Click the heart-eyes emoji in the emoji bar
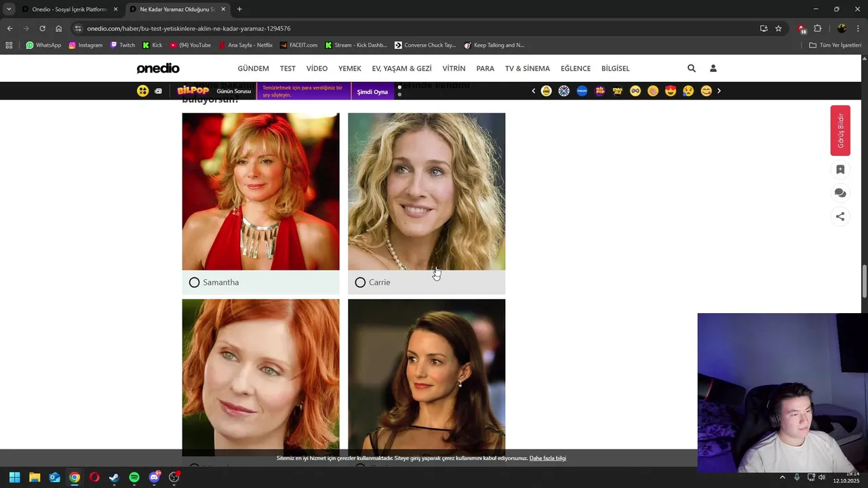Screen dimensions: 868x488 671,91
